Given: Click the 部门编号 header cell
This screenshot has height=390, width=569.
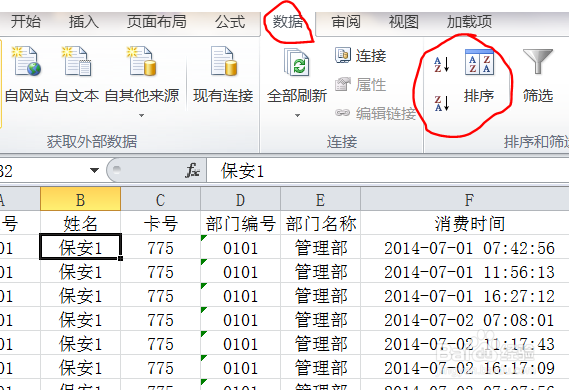Looking at the screenshot, I should click(x=240, y=223).
